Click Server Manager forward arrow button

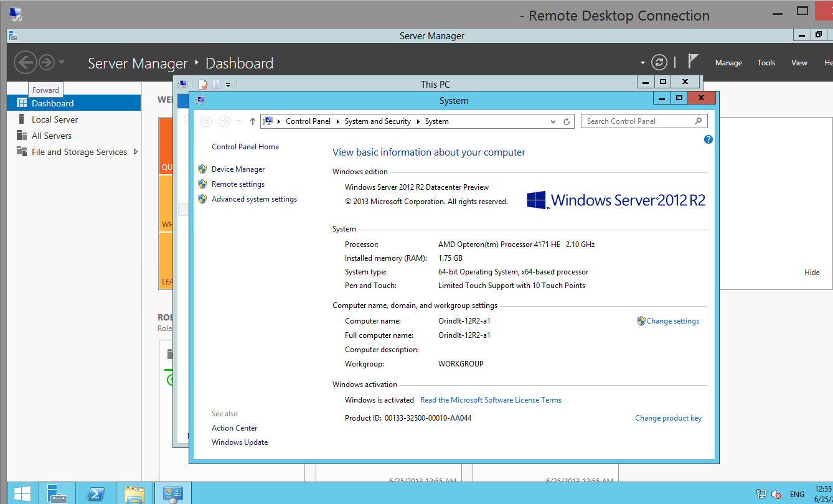pyautogui.click(x=47, y=62)
